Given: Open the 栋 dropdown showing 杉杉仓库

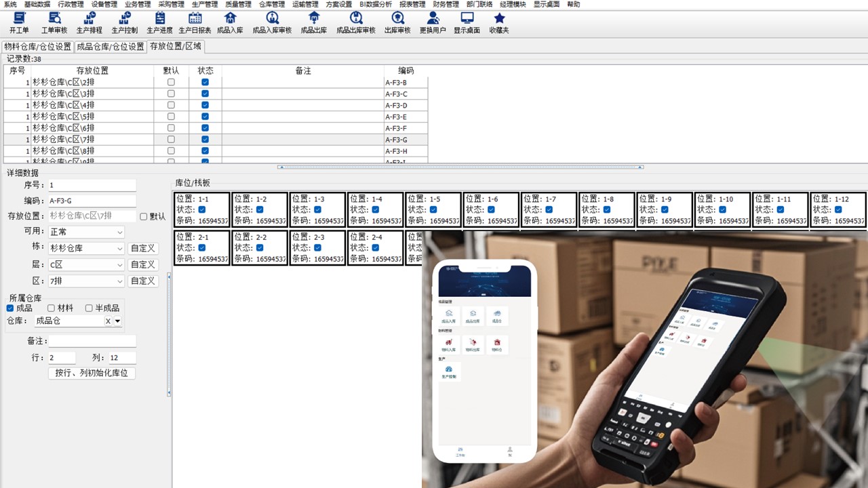Looking at the screenshot, I should coord(120,249).
